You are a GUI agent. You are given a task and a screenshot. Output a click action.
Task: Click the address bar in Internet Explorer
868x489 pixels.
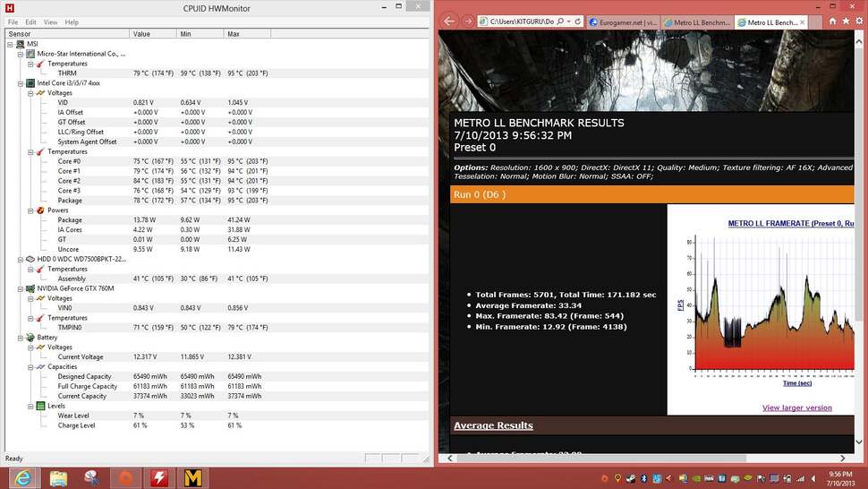(x=528, y=21)
